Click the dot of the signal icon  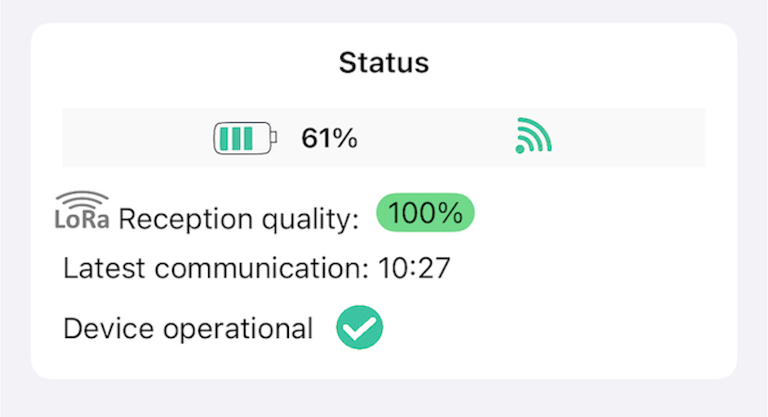[x=520, y=149]
